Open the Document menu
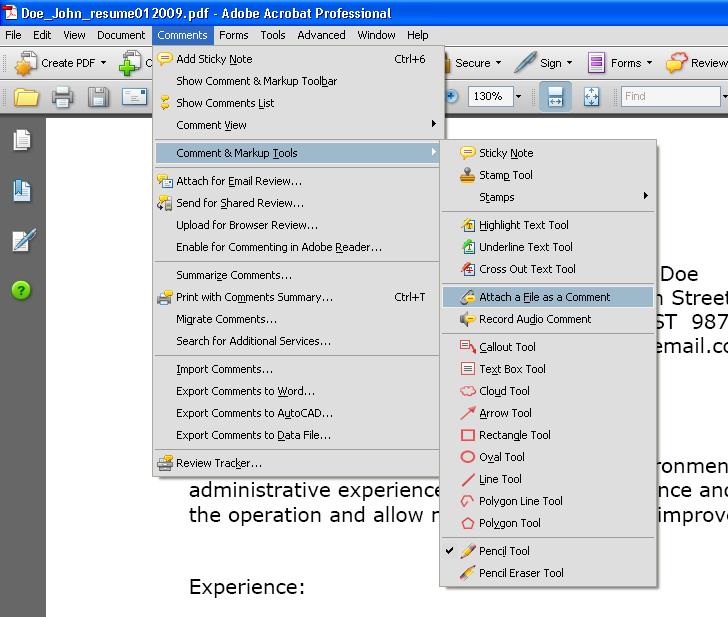The width and height of the screenshot is (728, 617). click(121, 35)
